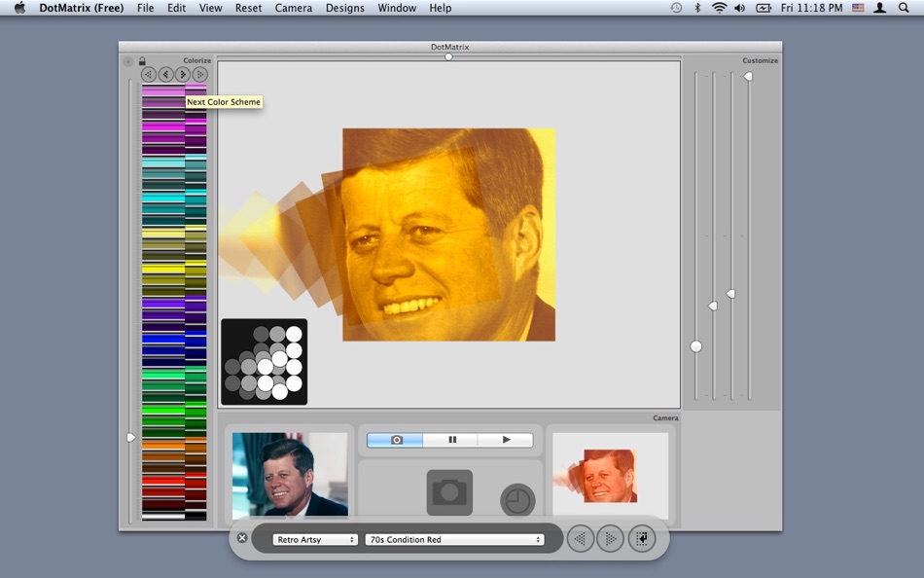Click the battery status icon
924x578 pixels.
[764, 8]
